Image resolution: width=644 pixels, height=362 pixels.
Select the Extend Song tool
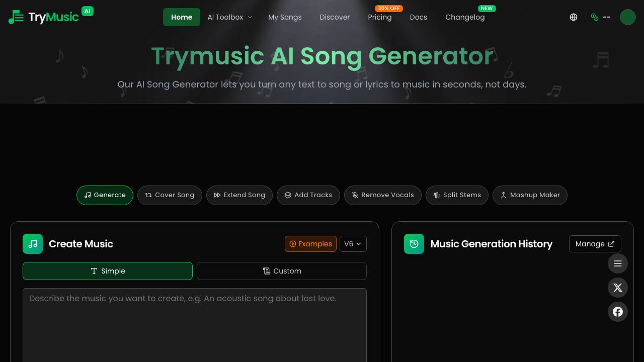pos(239,195)
